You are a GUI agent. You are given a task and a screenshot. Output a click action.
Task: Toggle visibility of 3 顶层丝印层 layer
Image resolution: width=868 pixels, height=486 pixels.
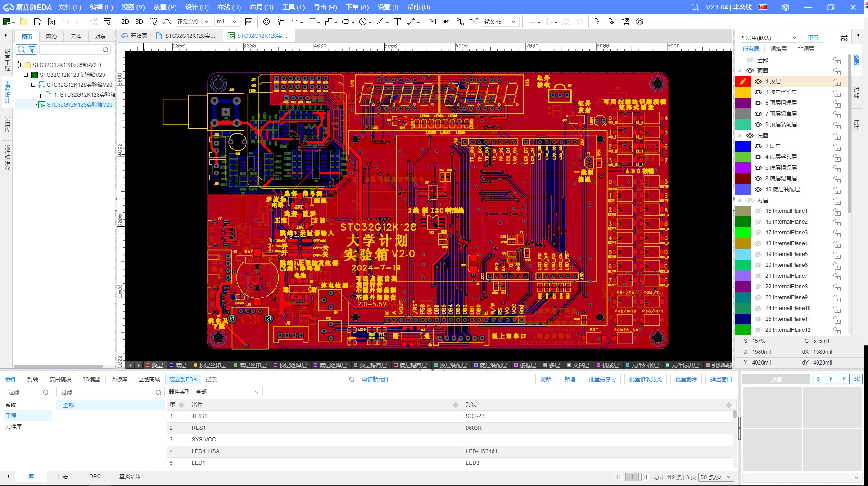pos(758,92)
